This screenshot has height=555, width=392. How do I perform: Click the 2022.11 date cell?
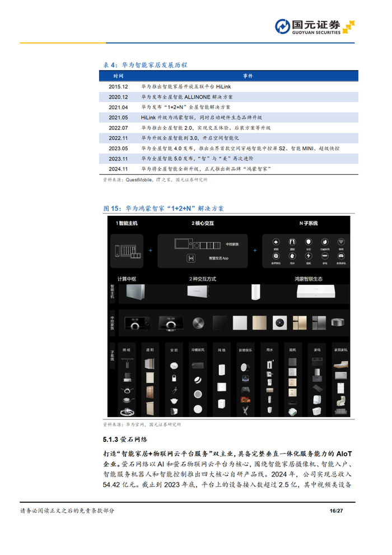tap(118, 138)
